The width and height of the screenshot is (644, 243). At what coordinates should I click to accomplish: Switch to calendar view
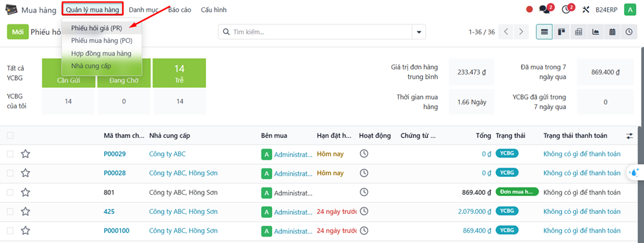click(612, 32)
